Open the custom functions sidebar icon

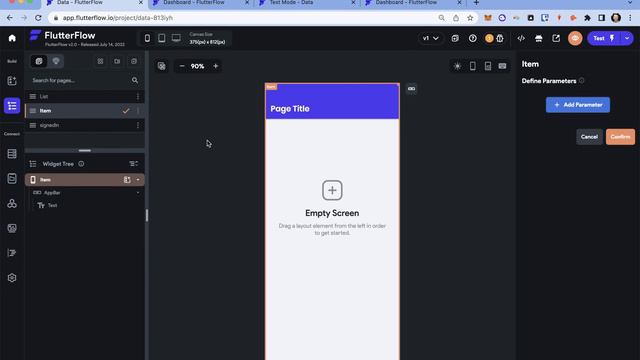[12, 253]
